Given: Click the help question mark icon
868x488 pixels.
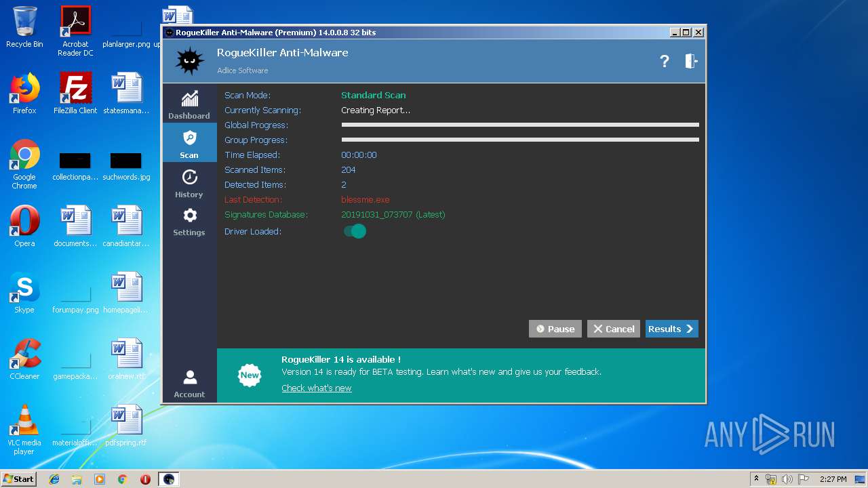Looking at the screenshot, I should coord(665,61).
